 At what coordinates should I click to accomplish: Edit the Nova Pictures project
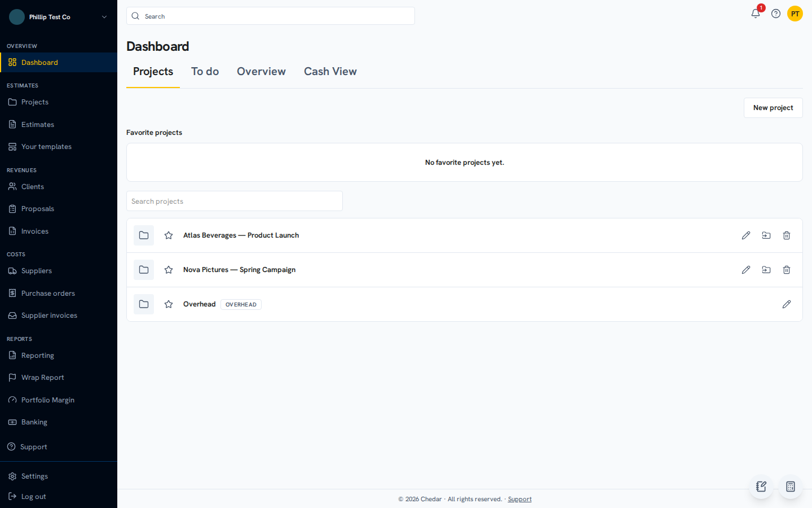click(746, 270)
